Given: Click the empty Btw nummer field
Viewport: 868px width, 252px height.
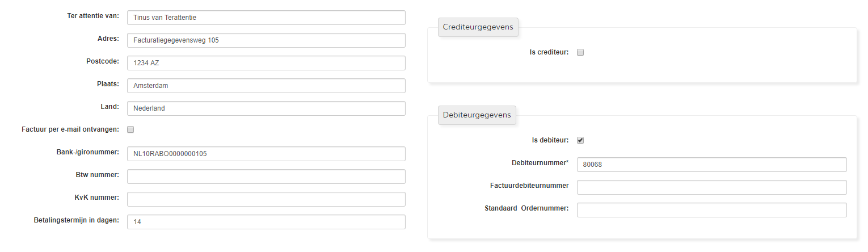Looking at the screenshot, I should (266, 177).
